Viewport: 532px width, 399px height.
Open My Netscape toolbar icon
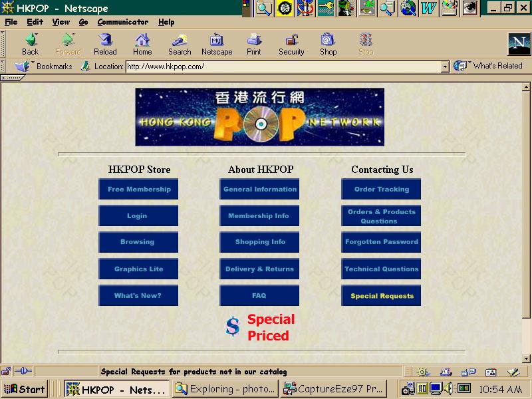tap(217, 44)
